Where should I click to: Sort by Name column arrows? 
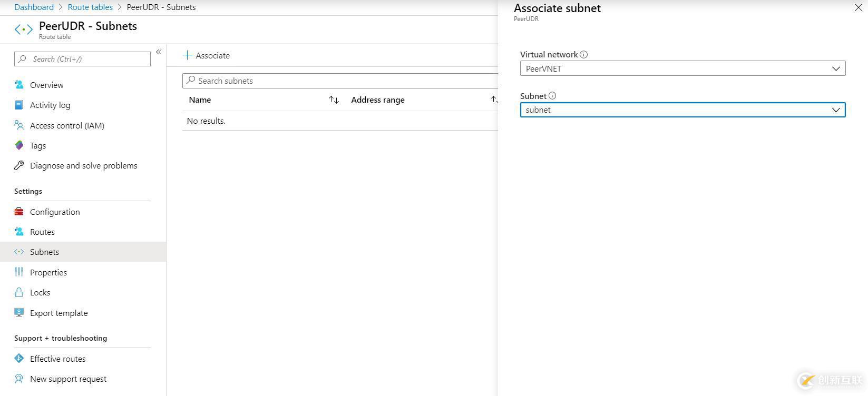tap(334, 100)
